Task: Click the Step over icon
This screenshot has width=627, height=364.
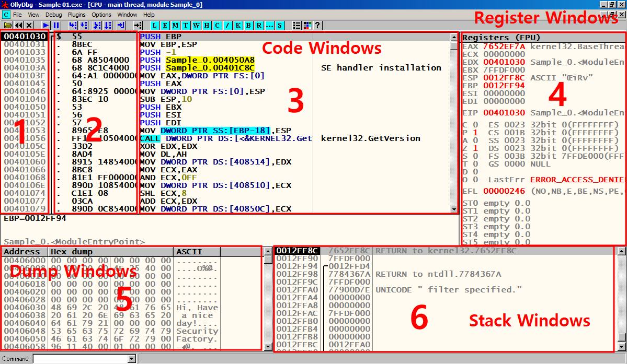Action: [84, 25]
